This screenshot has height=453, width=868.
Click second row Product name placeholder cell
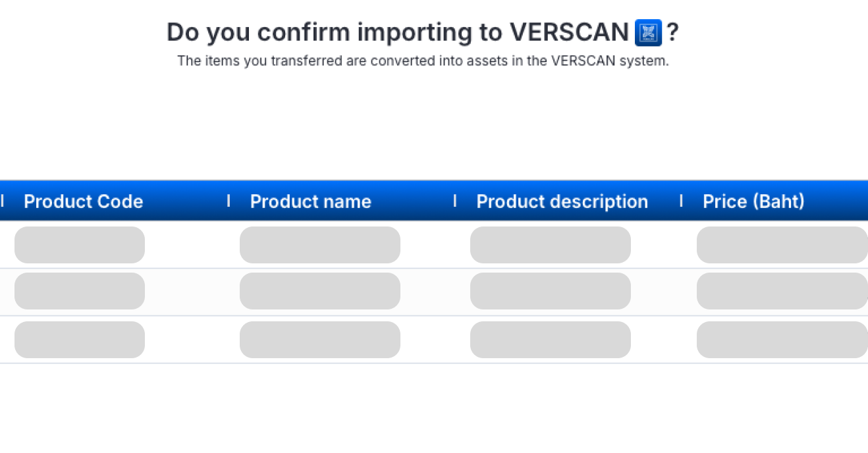(320, 291)
